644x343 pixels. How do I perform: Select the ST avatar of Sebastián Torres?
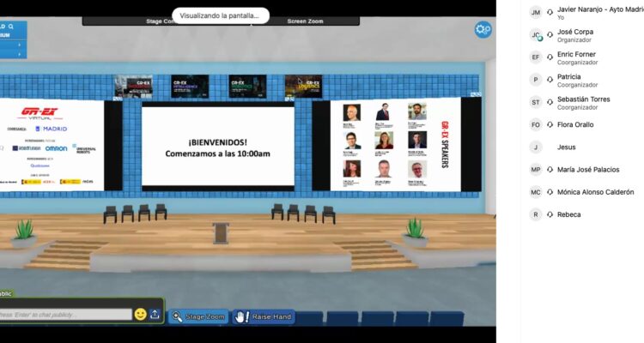pyautogui.click(x=536, y=103)
